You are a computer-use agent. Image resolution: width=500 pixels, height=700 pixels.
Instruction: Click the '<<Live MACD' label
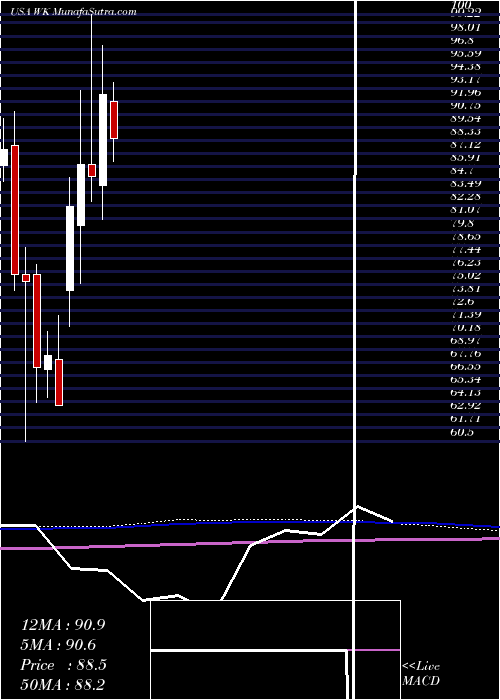tap(421, 674)
